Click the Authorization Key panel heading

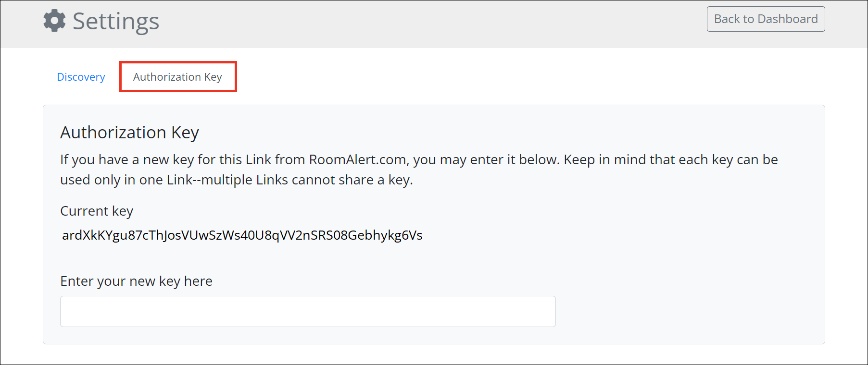click(x=129, y=133)
